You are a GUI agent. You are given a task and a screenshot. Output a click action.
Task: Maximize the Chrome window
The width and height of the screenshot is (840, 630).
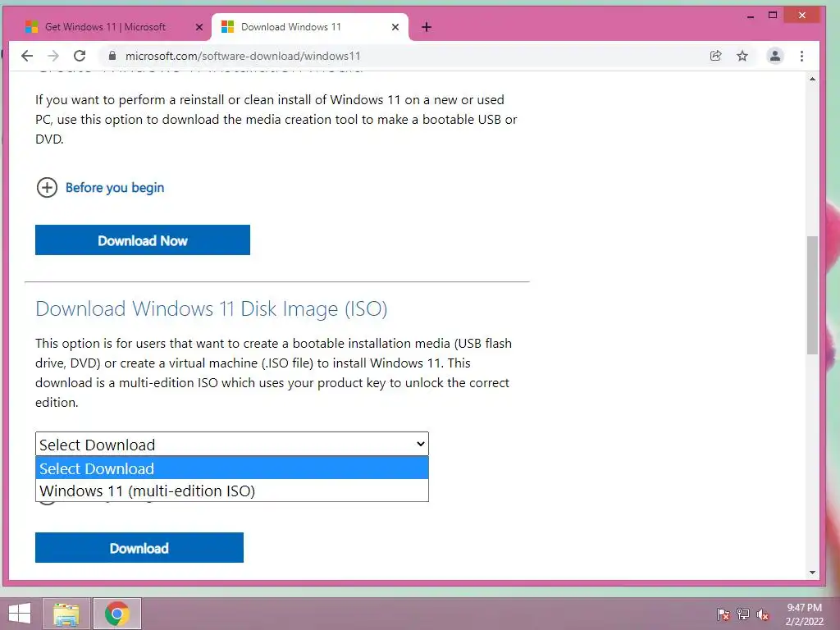[773, 16]
